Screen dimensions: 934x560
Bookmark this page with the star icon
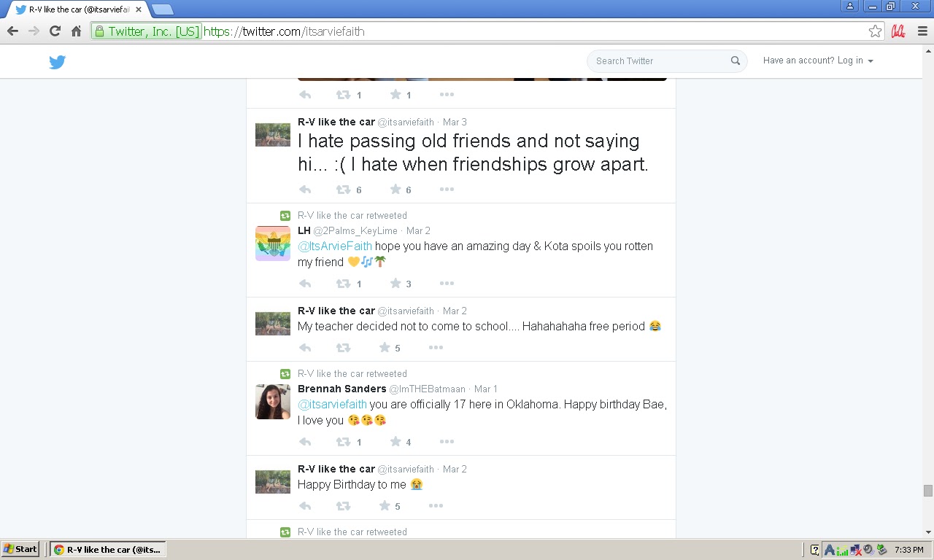875,31
